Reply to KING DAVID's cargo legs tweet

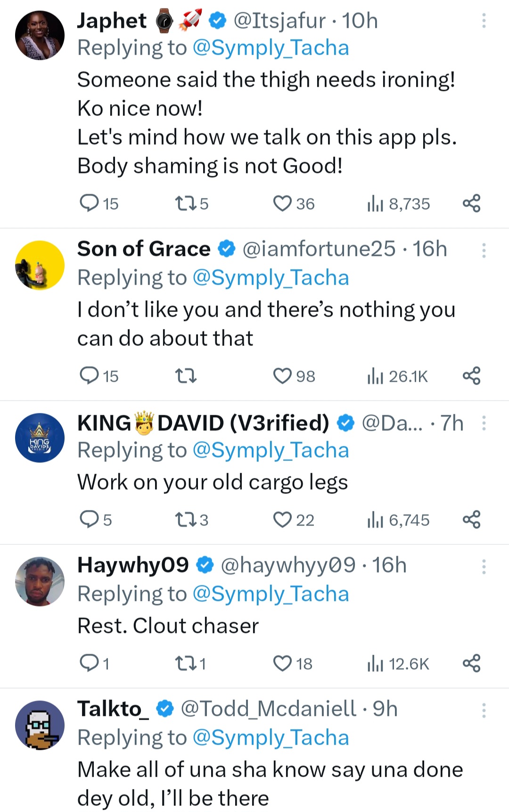pyautogui.click(x=89, y=519)
